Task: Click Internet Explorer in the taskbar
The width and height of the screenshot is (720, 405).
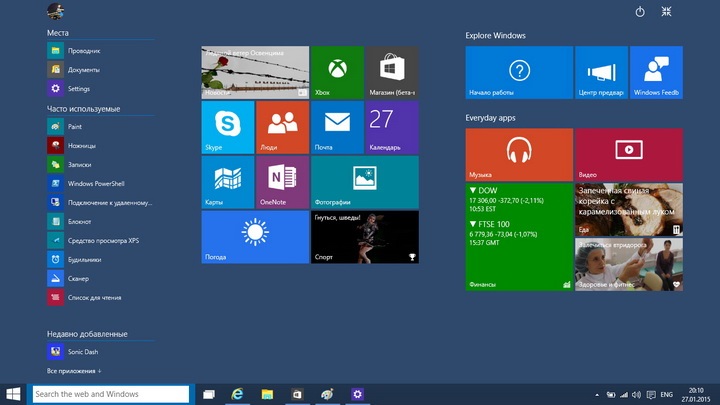Action: [238, 395]
